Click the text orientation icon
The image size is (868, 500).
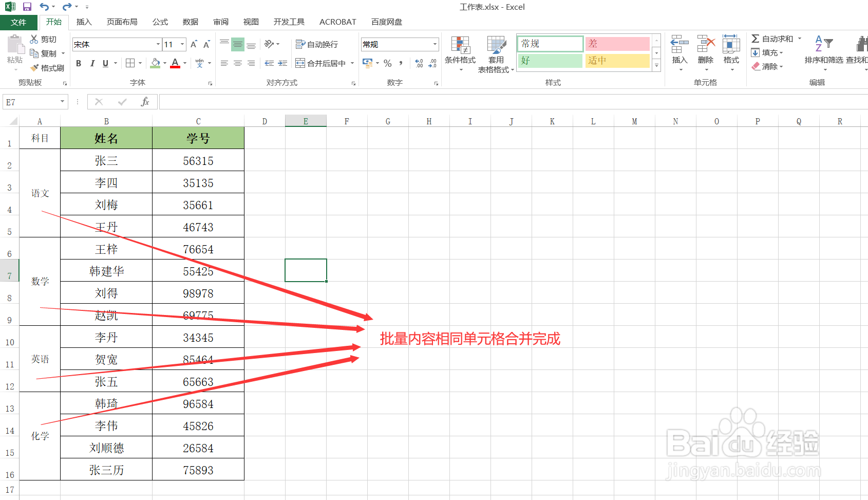pos(269,44)
